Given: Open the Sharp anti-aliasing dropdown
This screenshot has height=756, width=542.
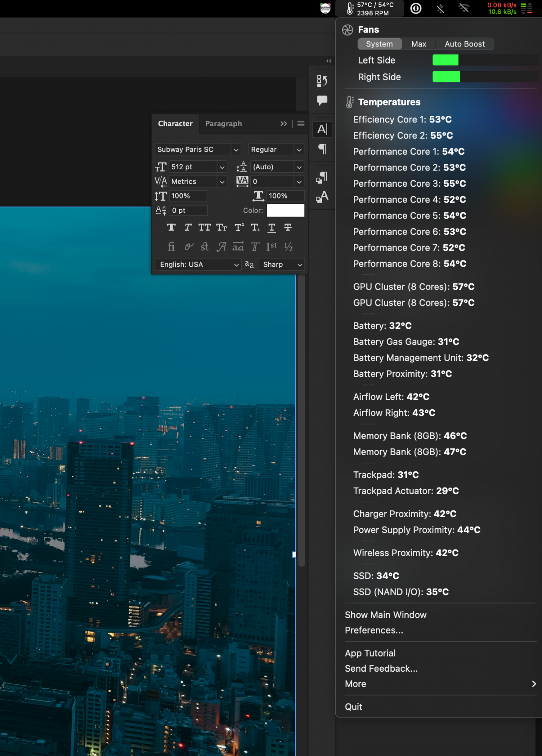Looking at the screenshot, I should pyautogui.click(x=281, y=265).
